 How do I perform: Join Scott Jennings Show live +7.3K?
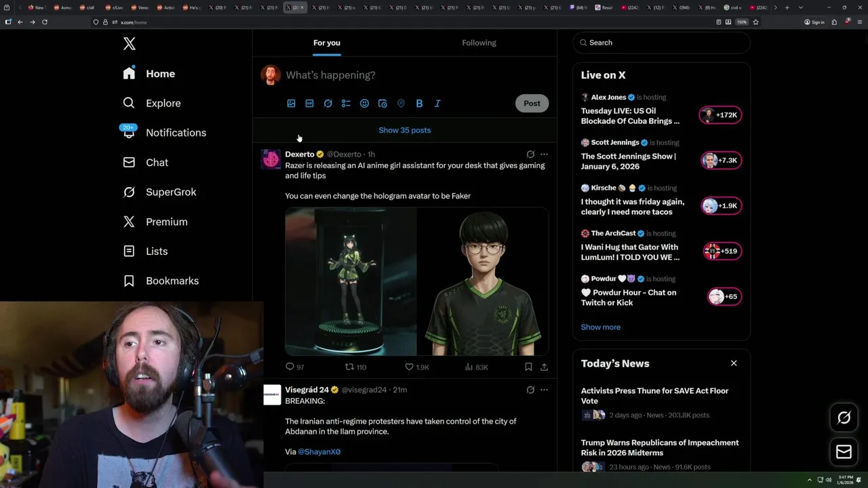[721, 161]
